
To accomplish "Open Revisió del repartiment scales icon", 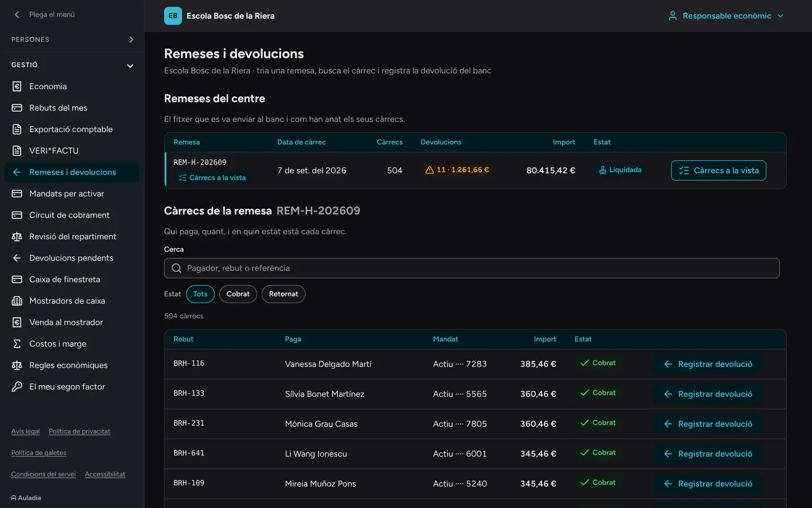I will pyautogui.click(x=17, y=237).
